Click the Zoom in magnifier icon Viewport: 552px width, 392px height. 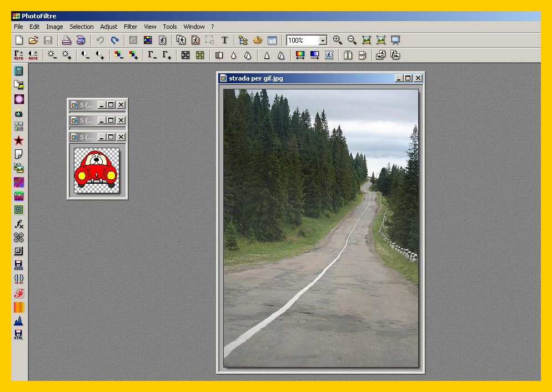pos(337,40)
